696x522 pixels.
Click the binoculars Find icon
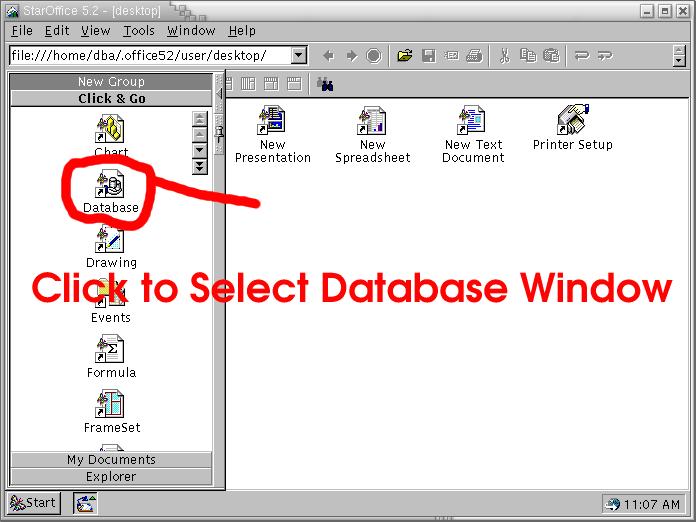[325, 84]
